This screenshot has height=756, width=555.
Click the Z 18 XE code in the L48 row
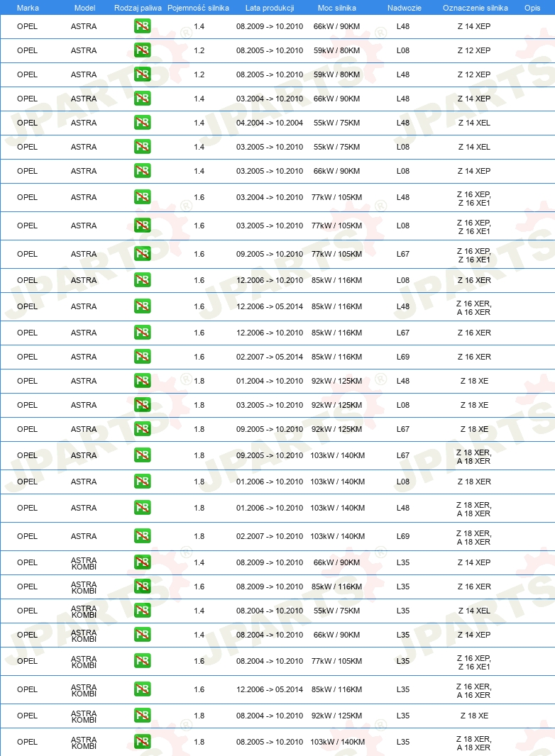[x=474, y=381]
